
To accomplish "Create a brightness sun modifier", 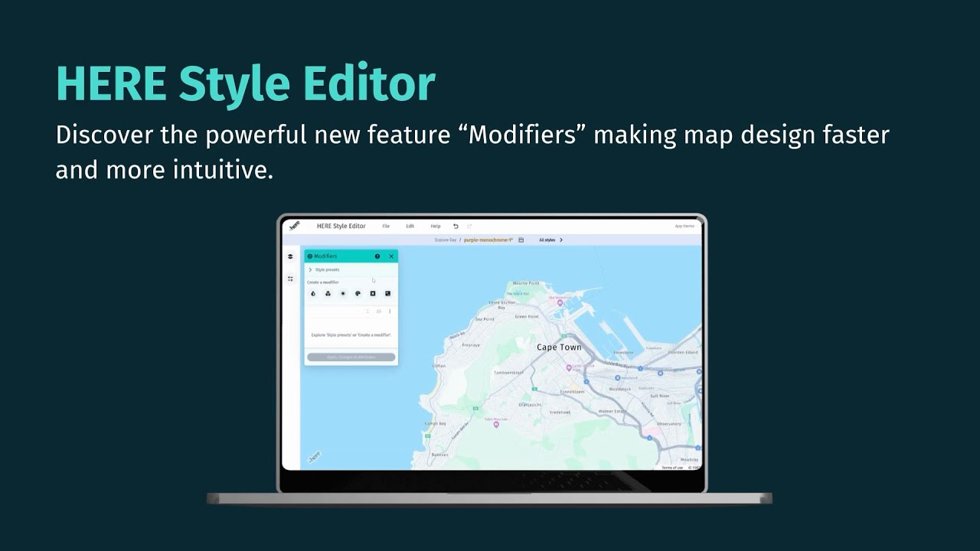I will click(x=343, y=293).
